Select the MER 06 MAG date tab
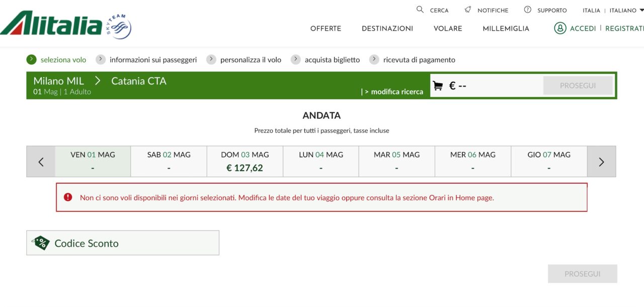Viewport: 644px width, 307px height. click(x=473, y=162)
